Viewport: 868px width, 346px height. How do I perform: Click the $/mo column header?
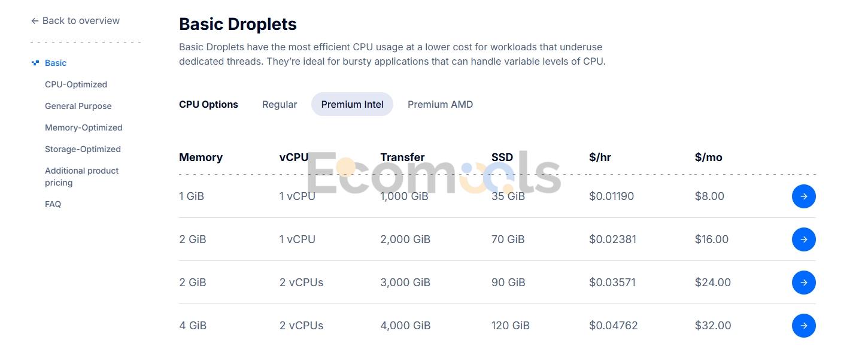click(x=709, y=157)
